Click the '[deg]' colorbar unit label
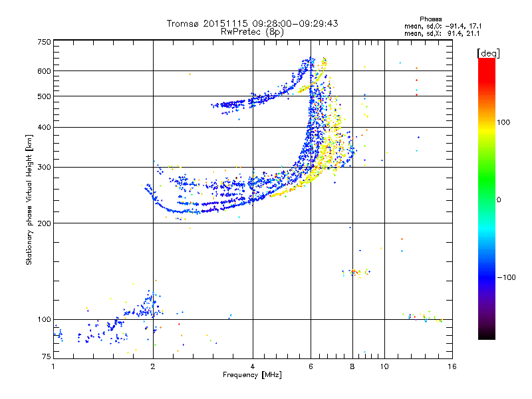The height and width of the screenshot is (399, 532). (x=488, y=53)
